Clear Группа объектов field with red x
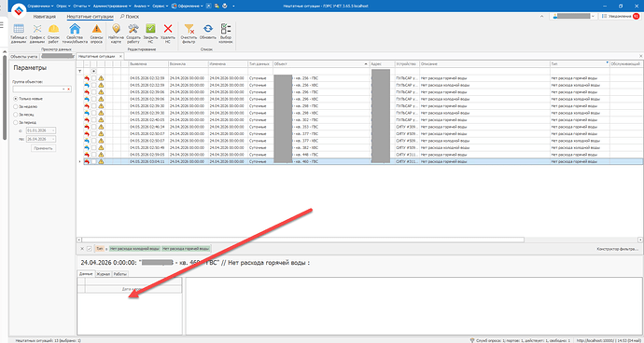Viewport: 644px width, 343px height. click(68, 89)
